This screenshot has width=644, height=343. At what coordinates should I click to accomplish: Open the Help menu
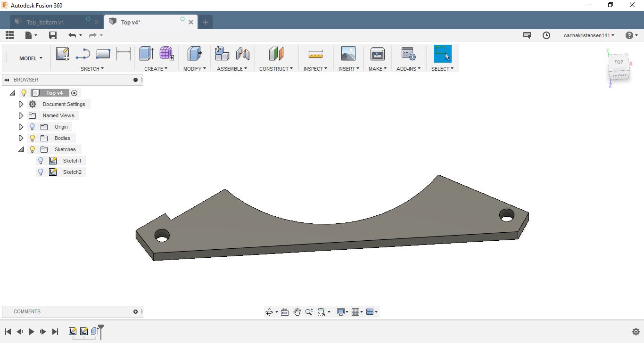(631, 35)
